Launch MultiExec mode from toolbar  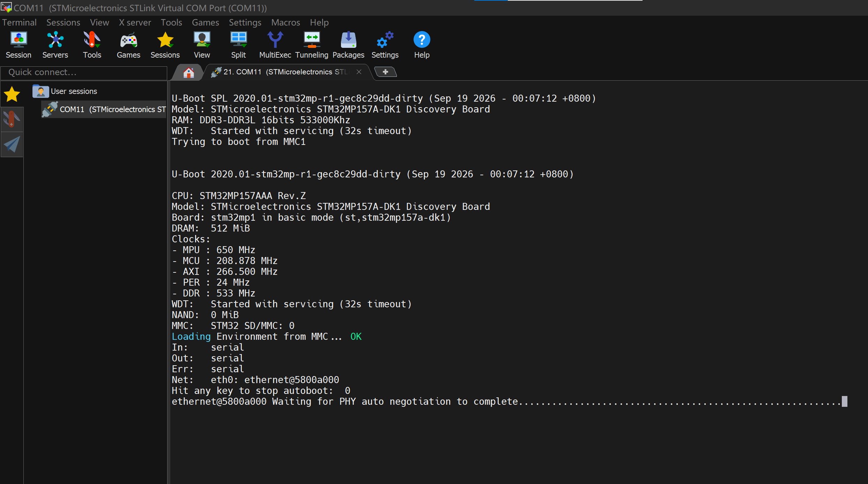275,45
